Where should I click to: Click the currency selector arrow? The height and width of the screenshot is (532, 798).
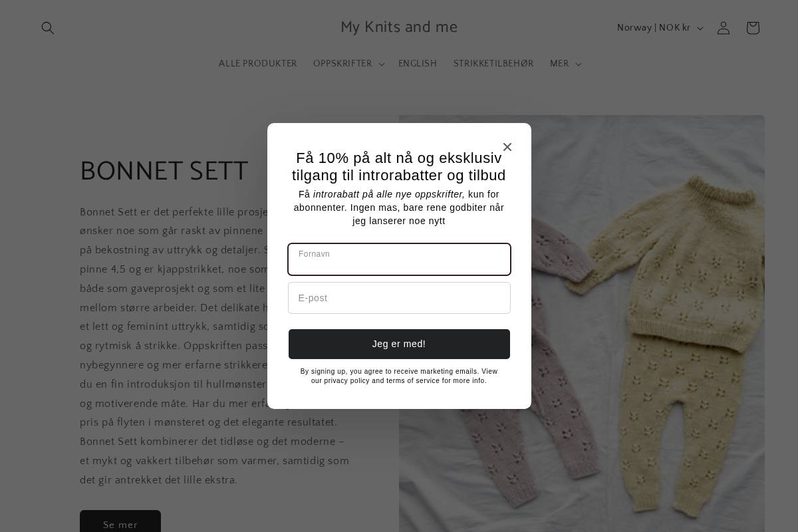(700, 28)
